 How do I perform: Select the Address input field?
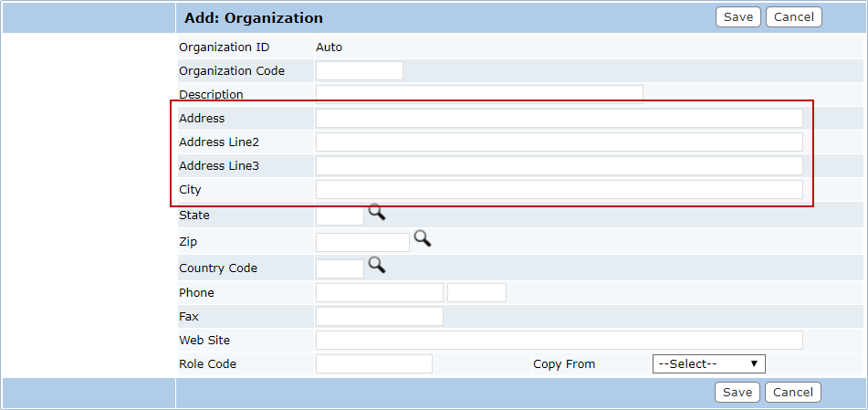pos(559,119)
